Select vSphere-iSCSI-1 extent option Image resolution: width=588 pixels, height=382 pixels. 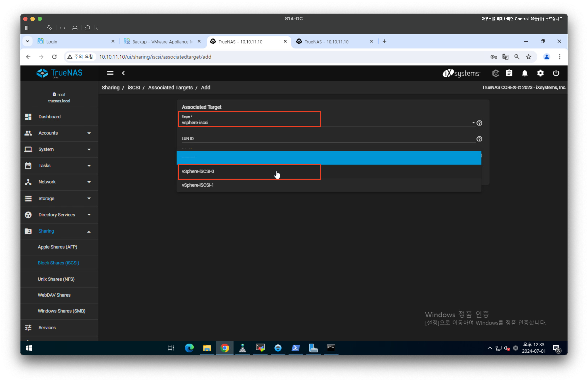click(x=198, y=185)
